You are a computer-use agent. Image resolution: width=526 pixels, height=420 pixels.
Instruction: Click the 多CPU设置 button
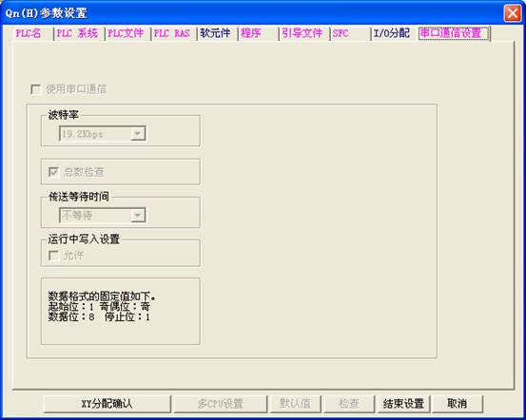pyautogui.click(x=221, y=404)
